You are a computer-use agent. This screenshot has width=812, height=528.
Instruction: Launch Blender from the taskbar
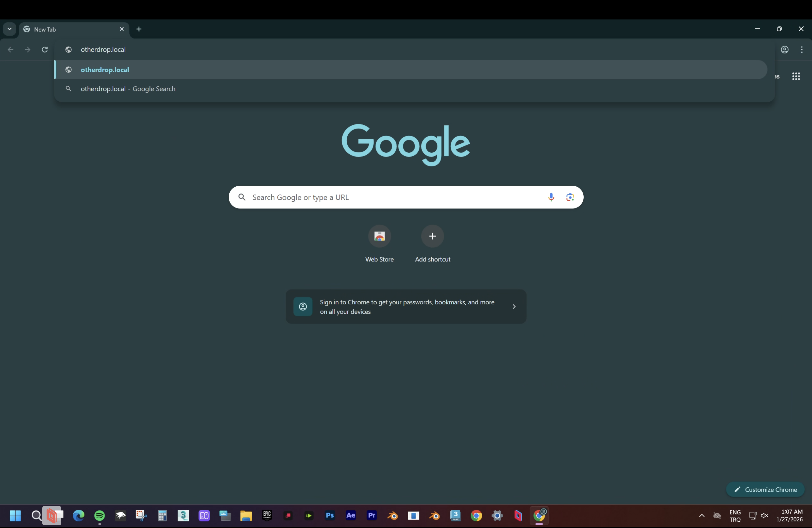pyautogui.click(x=392, y=516)
